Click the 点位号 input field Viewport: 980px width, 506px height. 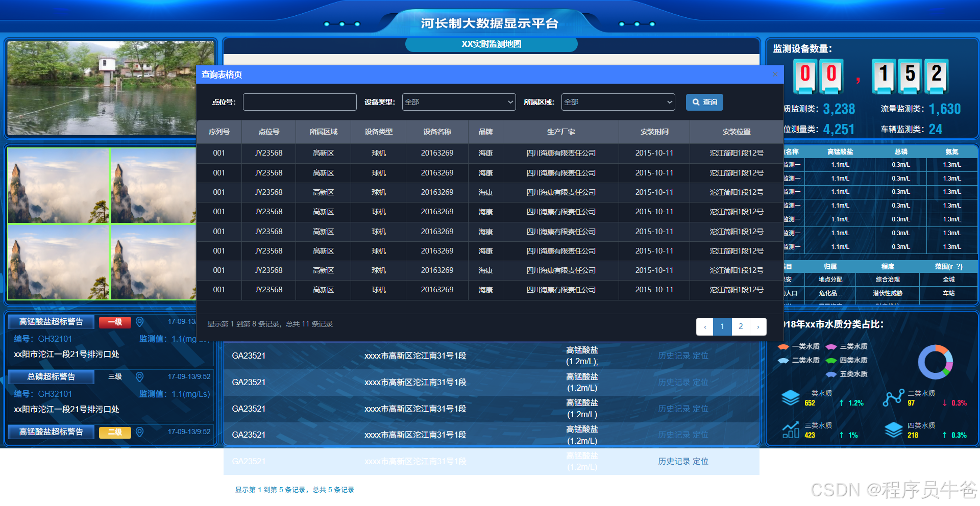(x=300, y=102)
